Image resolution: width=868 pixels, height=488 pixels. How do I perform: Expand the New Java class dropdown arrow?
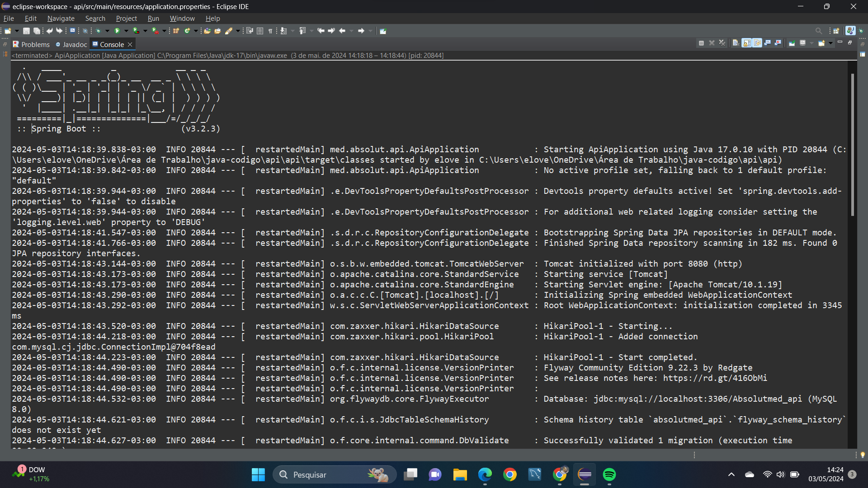(196, 31)
